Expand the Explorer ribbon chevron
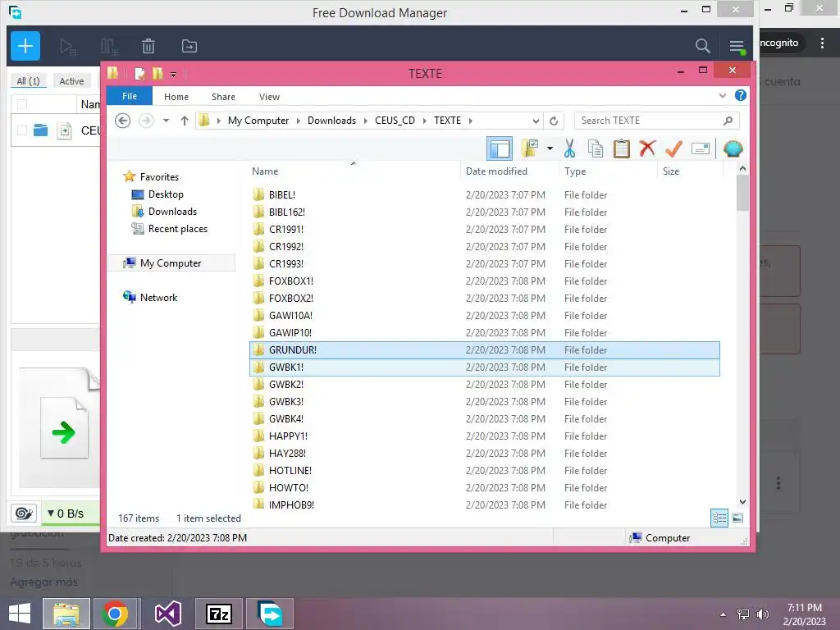 722,96
